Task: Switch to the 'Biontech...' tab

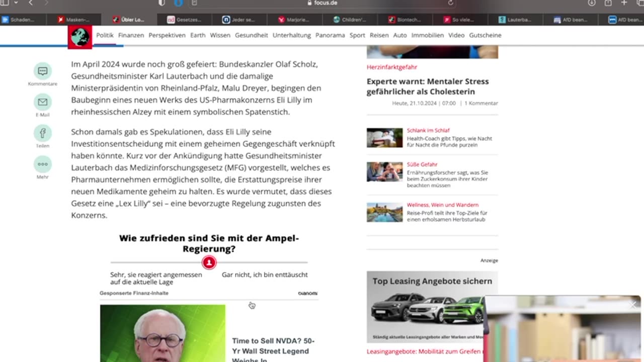Action: 405,20
